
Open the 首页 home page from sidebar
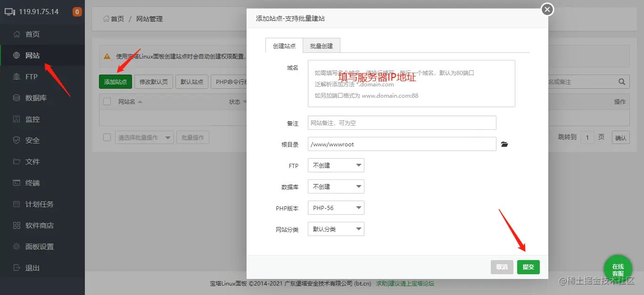tap(32, 34)
